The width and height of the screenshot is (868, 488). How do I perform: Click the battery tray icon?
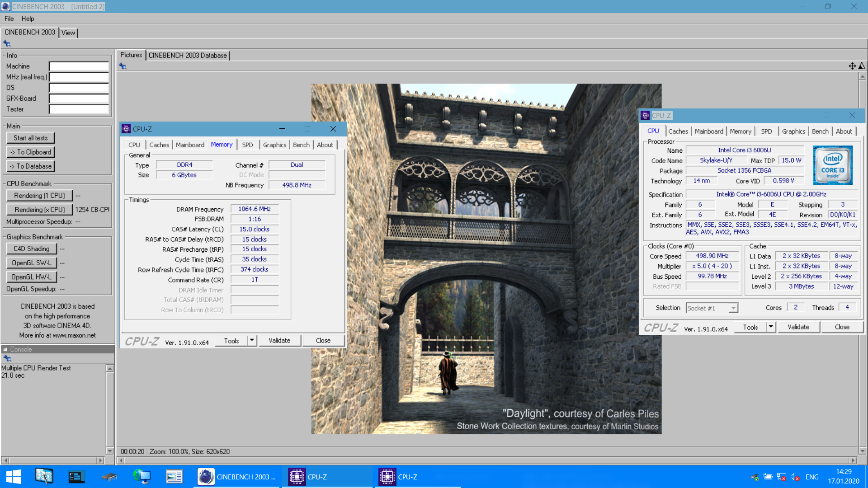pos(768,477)
